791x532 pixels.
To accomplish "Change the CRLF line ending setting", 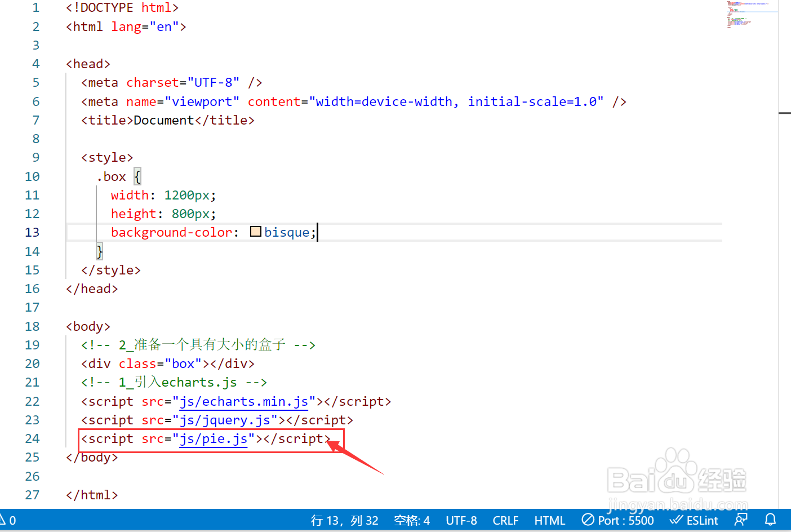I will tap(505, 520).
